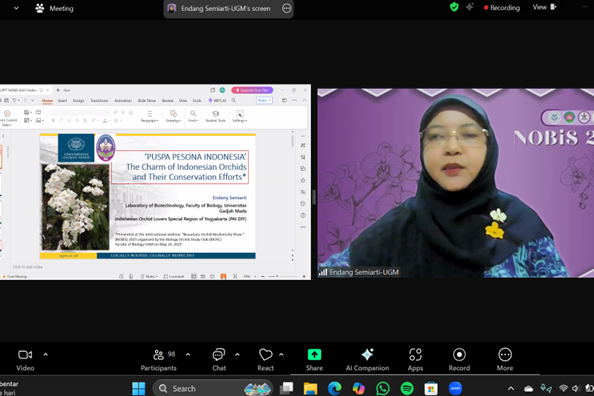
Task: Click the taskbar Search box
Action: pos(213,388)
